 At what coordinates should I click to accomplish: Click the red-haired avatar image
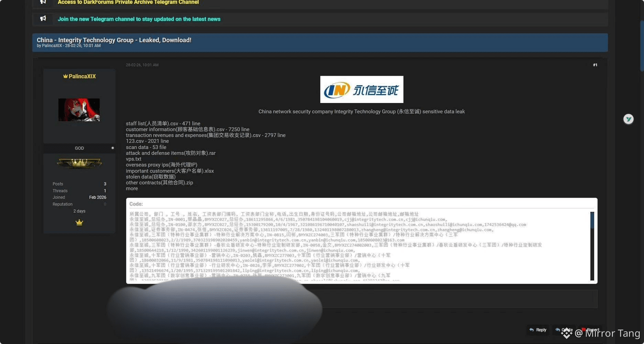(79, 110)
